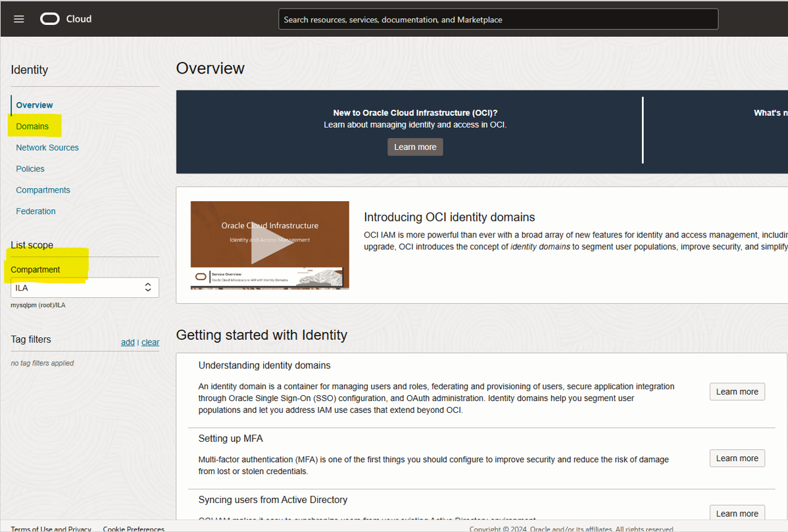Open Compartments in the sidebar
The height and width of the screenshot is (532, 788).
pyautogui.click(x=43, y=190)
